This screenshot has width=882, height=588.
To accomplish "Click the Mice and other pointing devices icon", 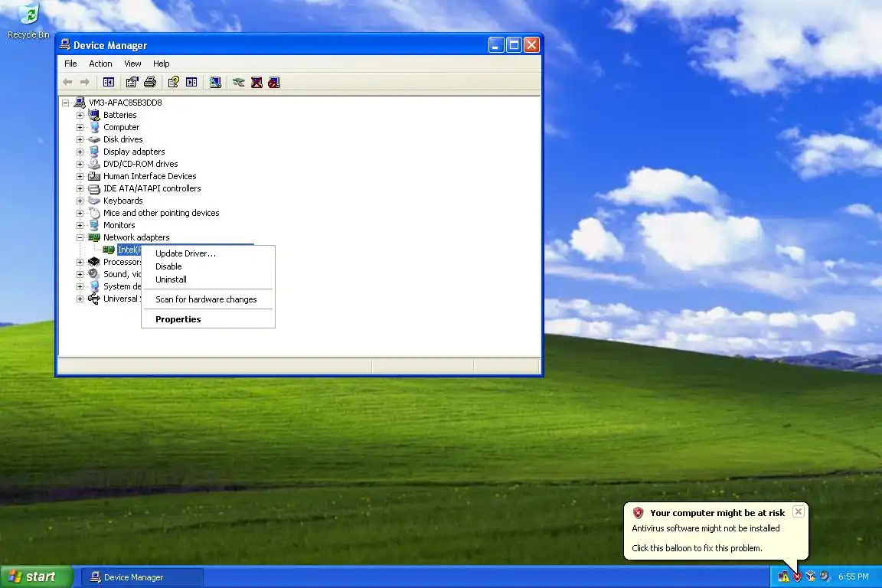I will click(94, 213).
